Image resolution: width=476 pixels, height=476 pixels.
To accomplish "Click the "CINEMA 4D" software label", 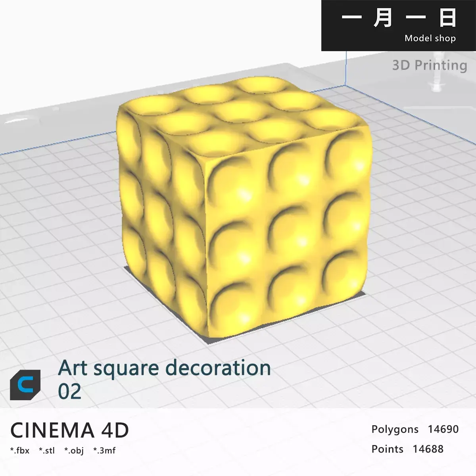I will (71, 430).
